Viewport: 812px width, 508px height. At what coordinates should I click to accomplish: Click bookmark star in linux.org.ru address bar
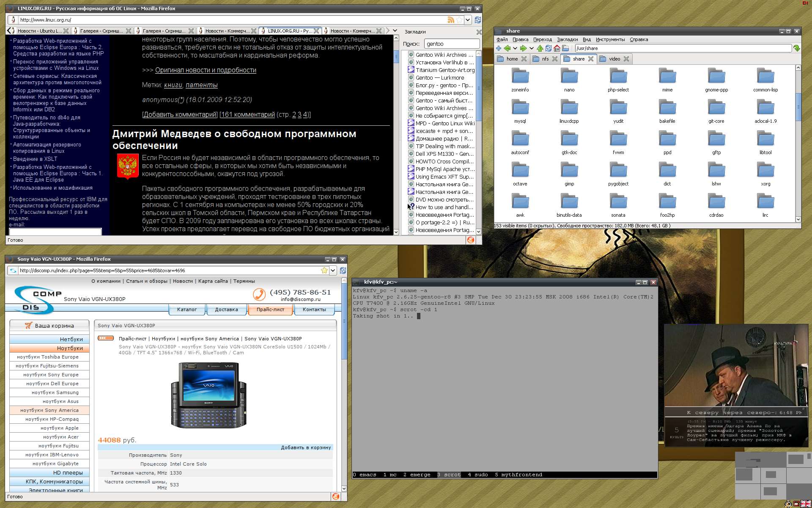pyautogui.click(x=459, y=20)
